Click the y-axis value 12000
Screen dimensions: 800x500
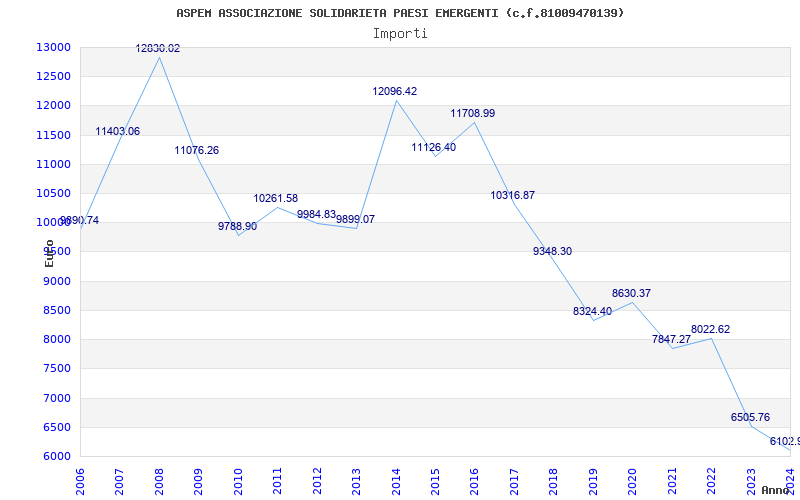[x=53, y=106]
